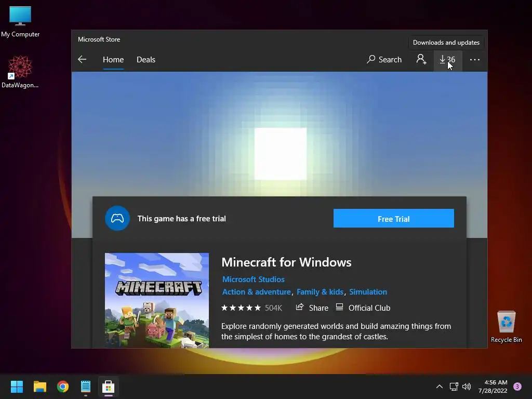Screen dimensions: 532x399
Task: Click the sign-in account icon
Action: point(421,59)
